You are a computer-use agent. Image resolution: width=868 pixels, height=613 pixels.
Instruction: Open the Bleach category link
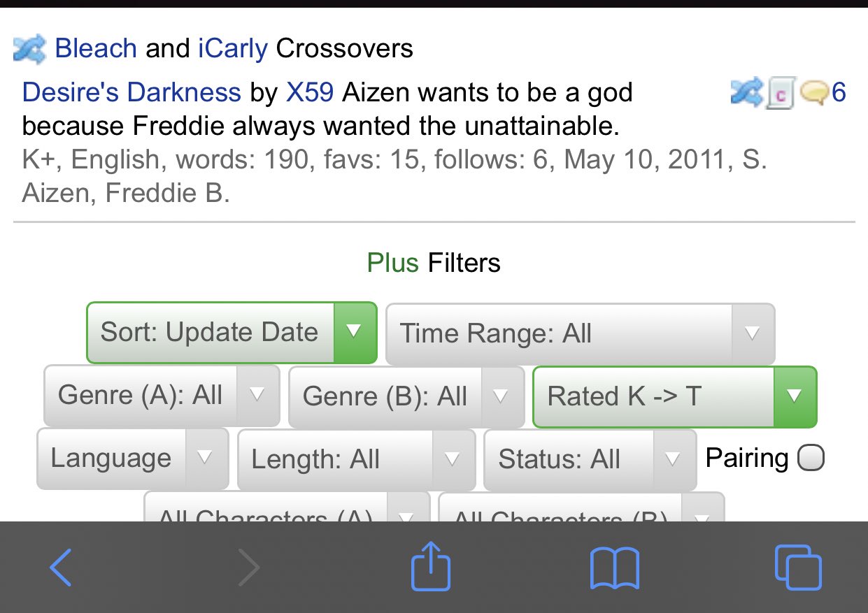coord(96,48)
